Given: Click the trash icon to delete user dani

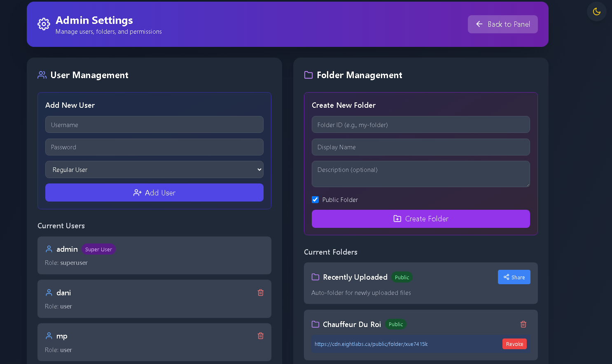Looking at the screenshot, I should [x=260, y=292].
